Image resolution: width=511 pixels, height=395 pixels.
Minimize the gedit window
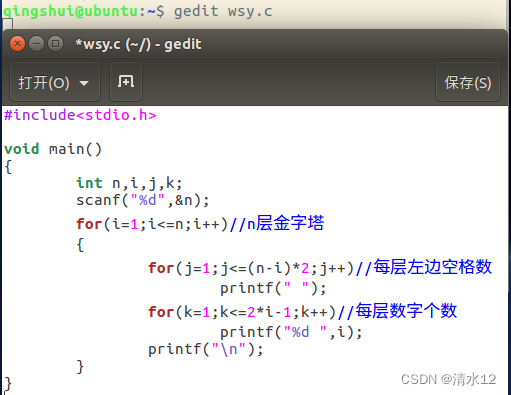(x=36, y=44)
